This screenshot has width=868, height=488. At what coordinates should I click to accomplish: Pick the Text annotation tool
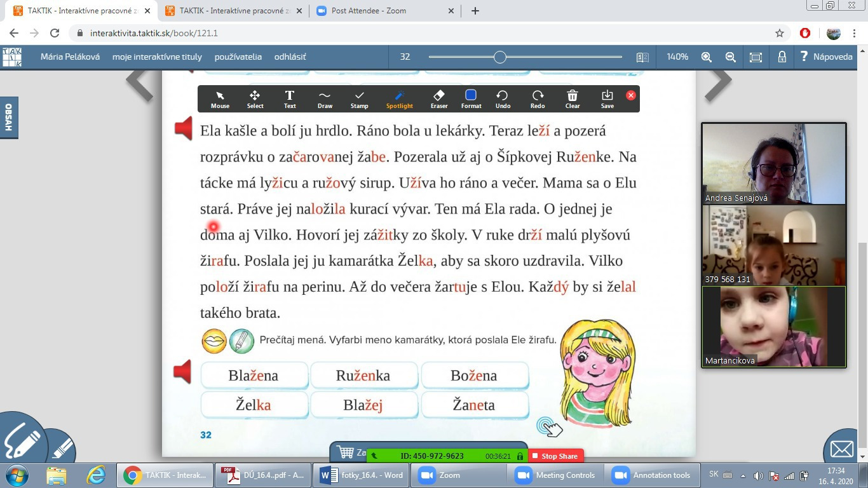point(290,98)
